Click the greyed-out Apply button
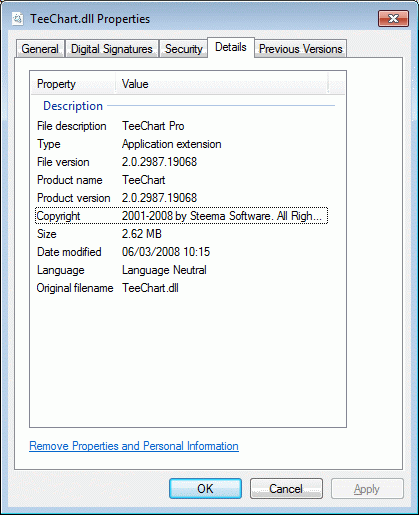Image resolution: width=419 pixels, height=515 pixels. coord(367,489)
